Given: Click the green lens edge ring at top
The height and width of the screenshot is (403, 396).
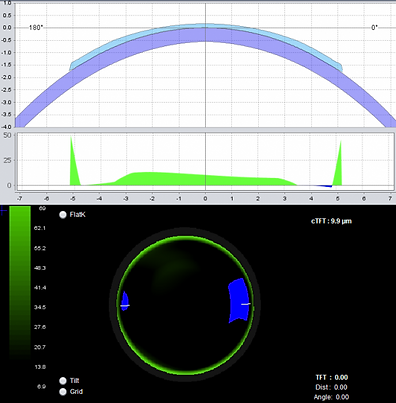Looking at the screenshot, I should coord(184,237).
